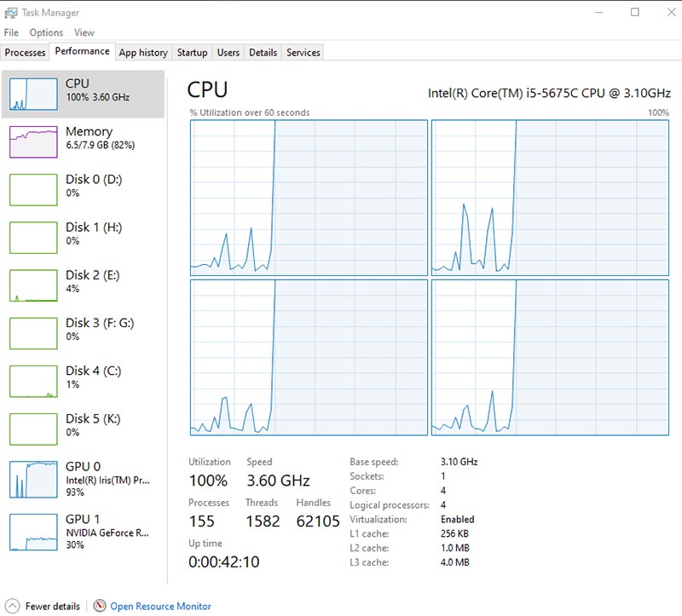Click the Task Manager title bar icon
Screen dimensions: 682x616
pyautogui.click(x=10, y=13)
